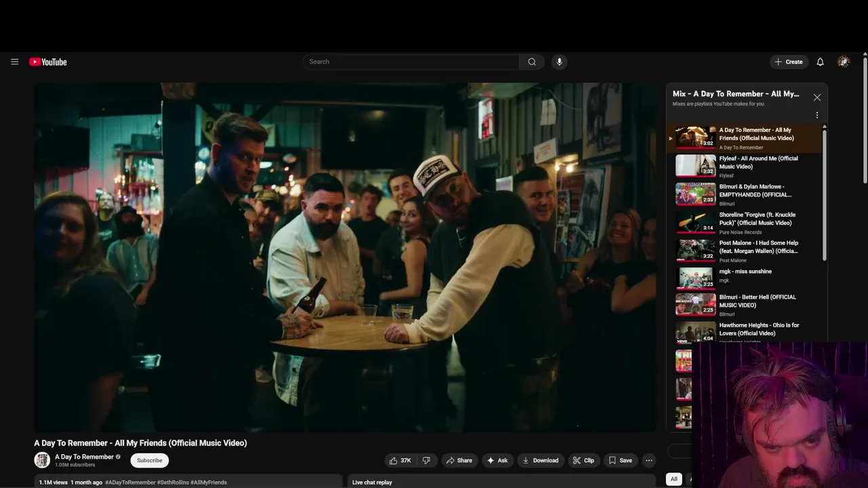Open the Create menu
868x488 pixels.
(789, 62)
